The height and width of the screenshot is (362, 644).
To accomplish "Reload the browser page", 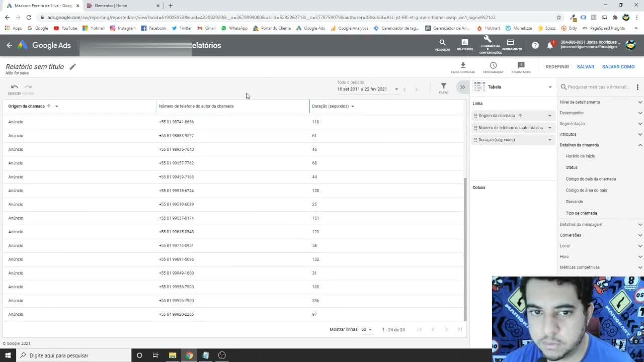I will [29, 17].
